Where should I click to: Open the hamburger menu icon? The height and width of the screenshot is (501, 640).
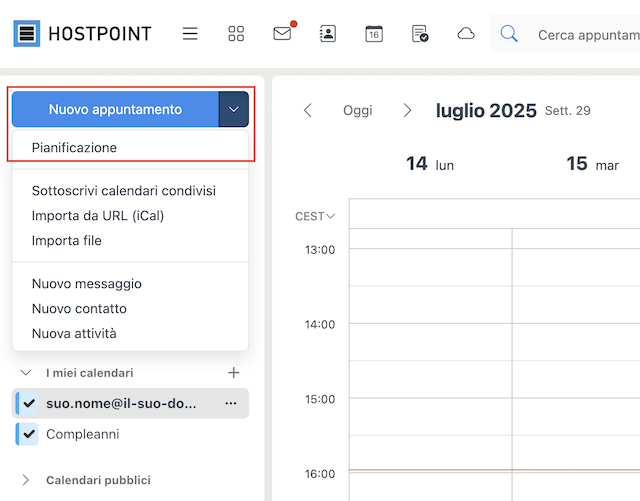pyautogui.click(x=190, y=33)
